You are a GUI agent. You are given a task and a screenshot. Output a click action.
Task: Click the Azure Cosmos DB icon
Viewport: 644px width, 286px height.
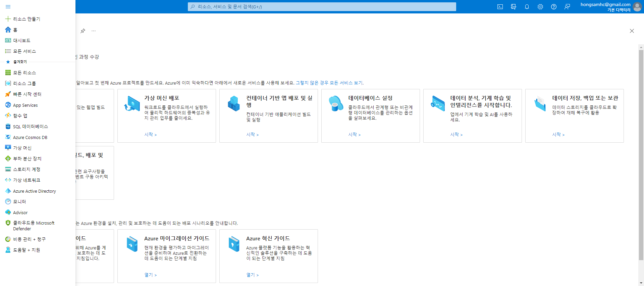click(x=8, y=137)
